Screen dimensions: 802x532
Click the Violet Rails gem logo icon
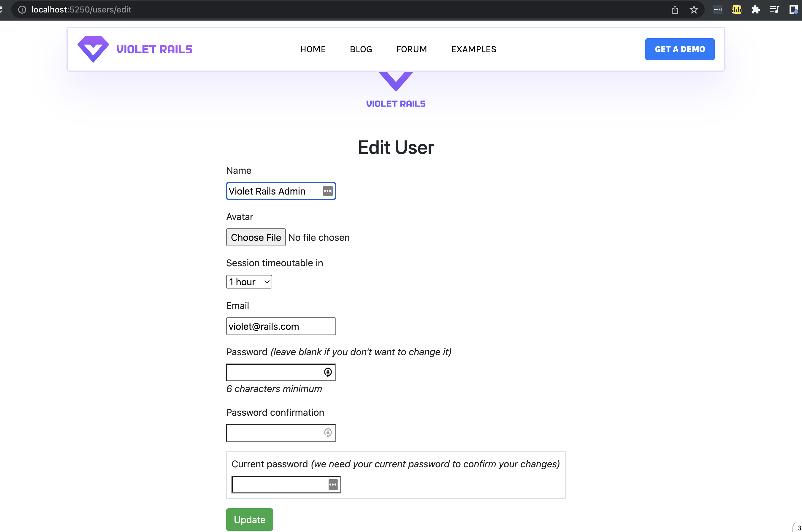(x=93, y=49)
